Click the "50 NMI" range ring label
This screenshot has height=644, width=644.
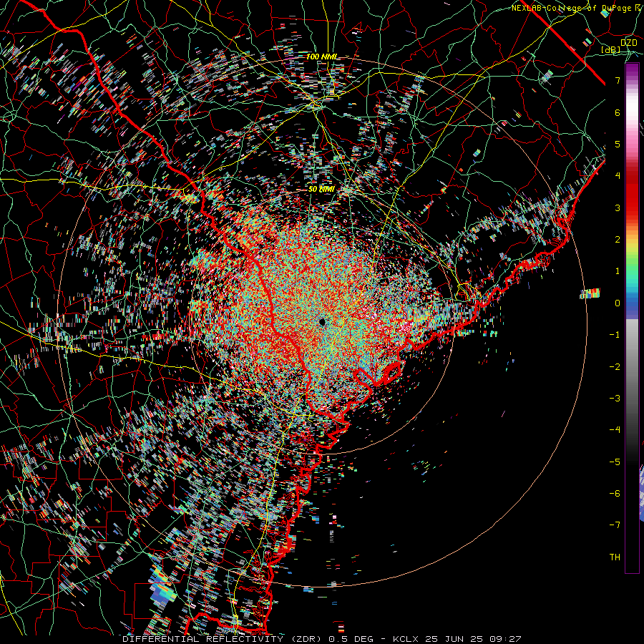click(x=321, y=190)
